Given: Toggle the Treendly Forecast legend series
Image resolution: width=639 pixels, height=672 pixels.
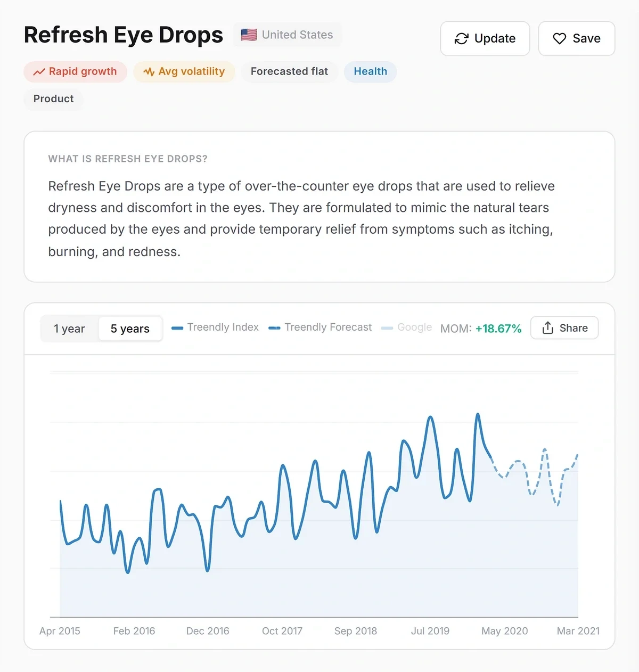Looking at the screenshot, I should click(320, 327).
